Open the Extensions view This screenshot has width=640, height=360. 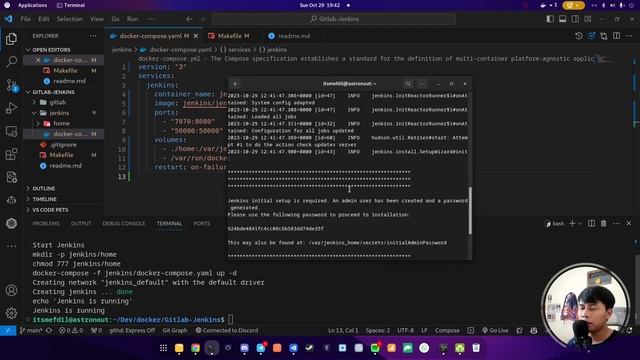click(11, 154)
